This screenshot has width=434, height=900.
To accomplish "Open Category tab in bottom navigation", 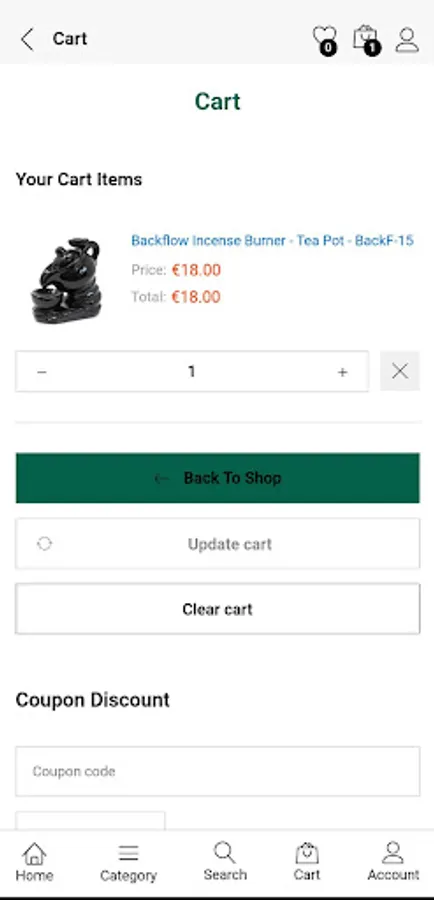I will [x=128, y=862].
